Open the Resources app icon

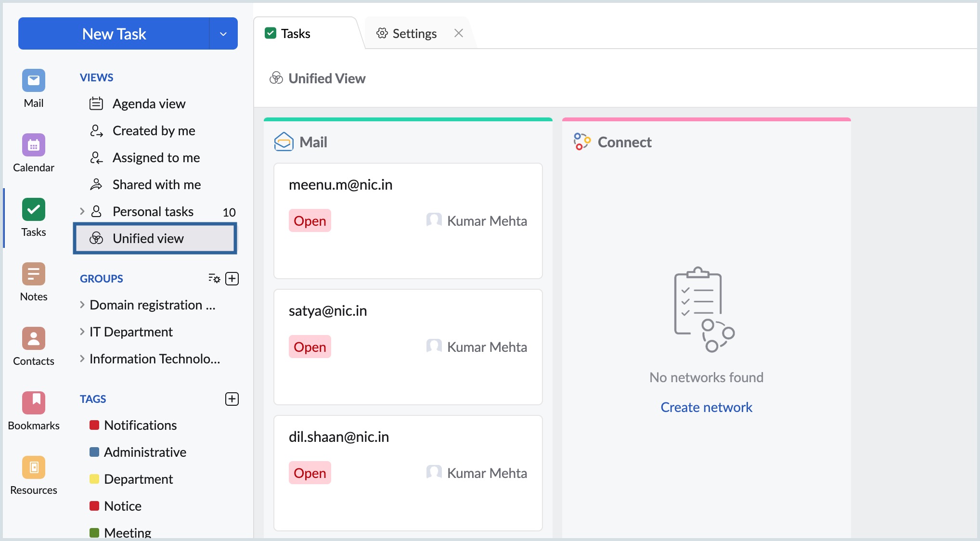[x=34, y=467]
